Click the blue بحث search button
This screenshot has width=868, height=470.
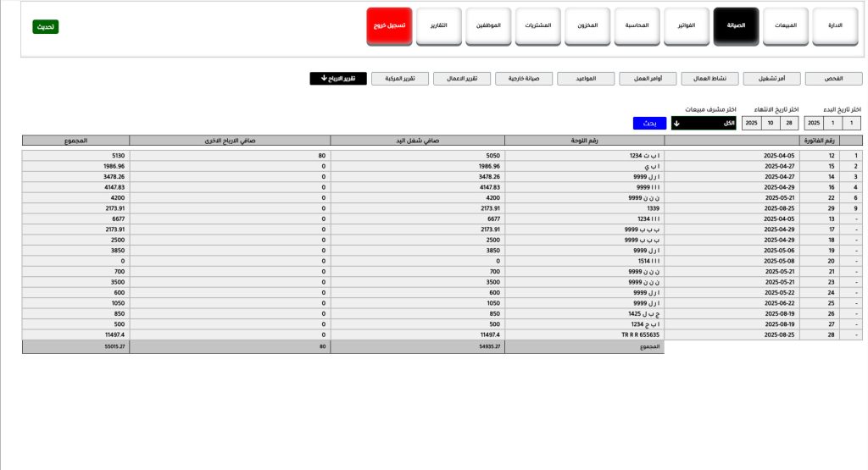(x=650, y=124)
